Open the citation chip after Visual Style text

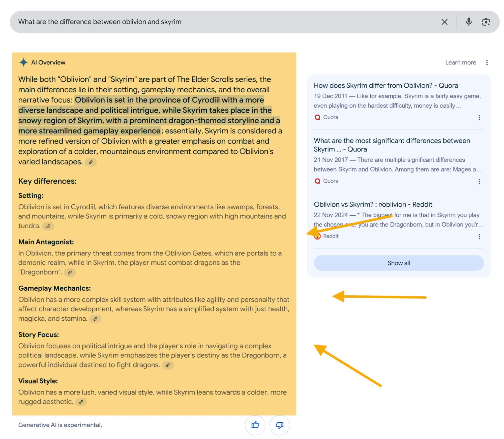pyautogui.click(x=81, y=402)
